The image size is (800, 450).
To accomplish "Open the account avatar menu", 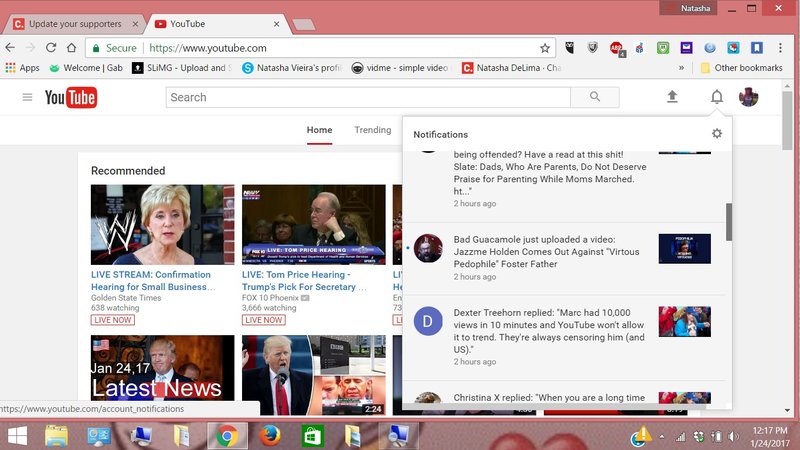I will 749,97.
